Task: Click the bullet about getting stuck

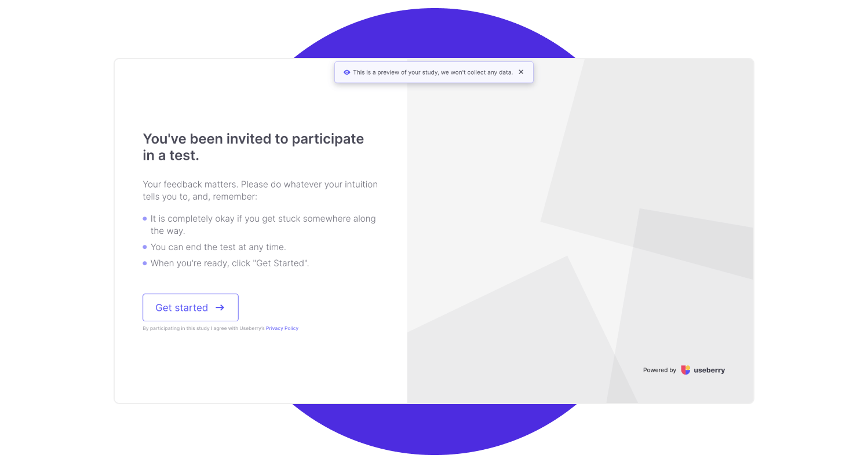Action: pyautogui.click(x=262, y=224)
